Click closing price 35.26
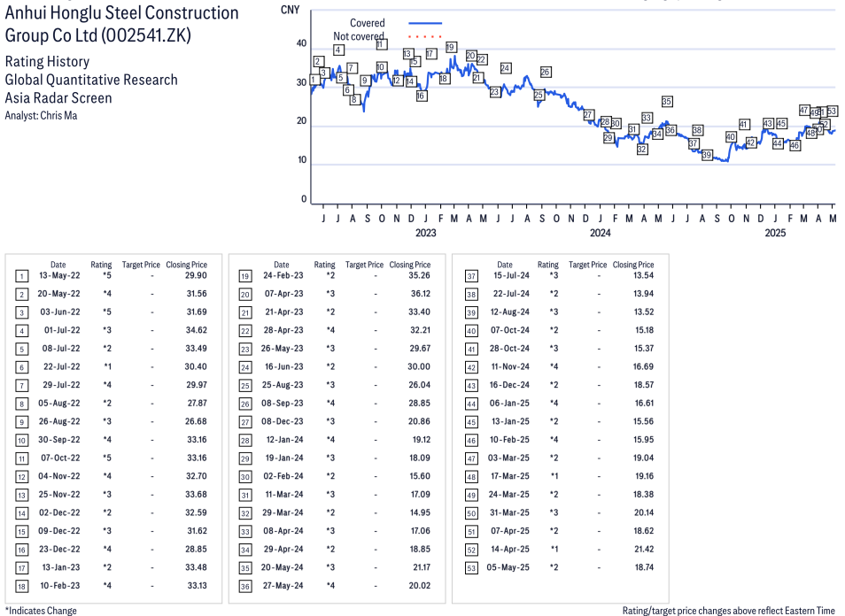This screenshot has height=616, width=845. [x=420, y=275]
